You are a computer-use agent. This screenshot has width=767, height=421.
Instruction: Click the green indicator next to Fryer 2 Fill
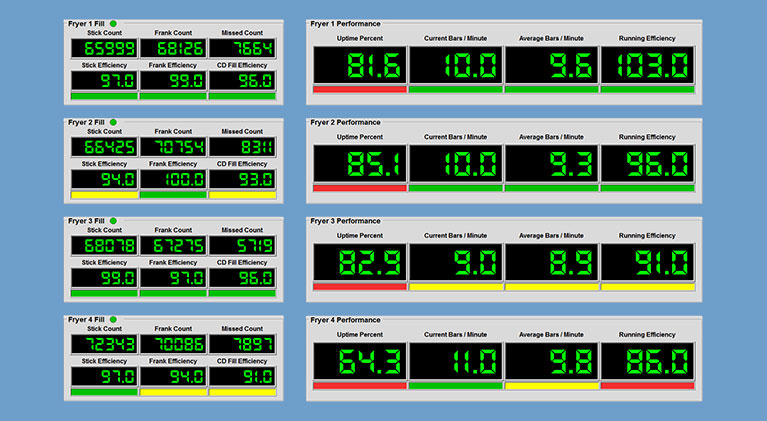113,122
